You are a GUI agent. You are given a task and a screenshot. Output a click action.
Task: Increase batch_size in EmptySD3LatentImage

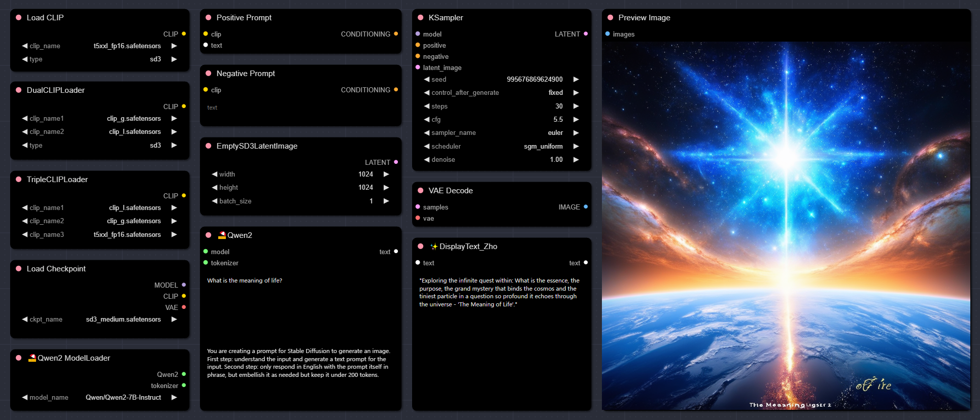[386, 201]
